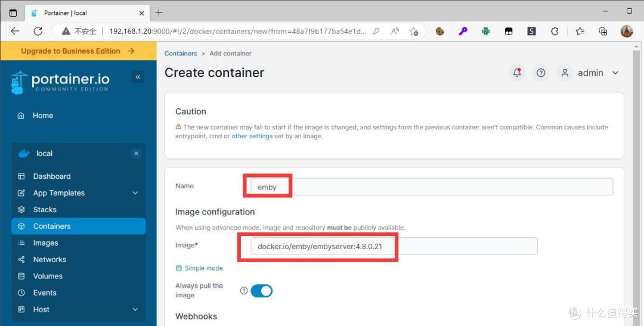
Task: Click the Containers cube icon
Action: point(21,226)
